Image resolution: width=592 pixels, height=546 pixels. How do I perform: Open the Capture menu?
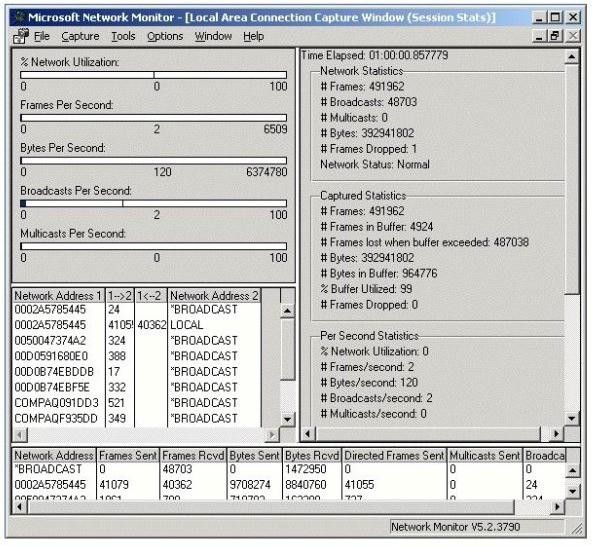[x=80, y=36]
